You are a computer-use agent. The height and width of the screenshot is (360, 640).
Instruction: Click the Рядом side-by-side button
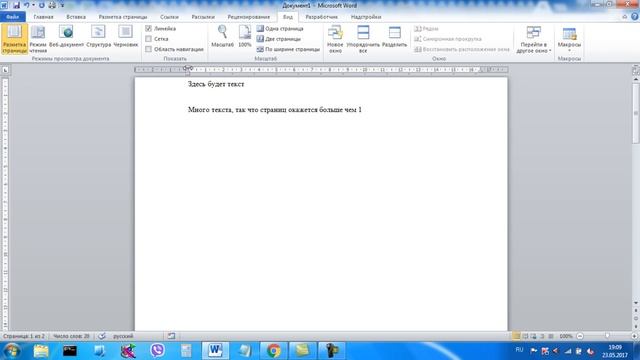pos(426,29)
